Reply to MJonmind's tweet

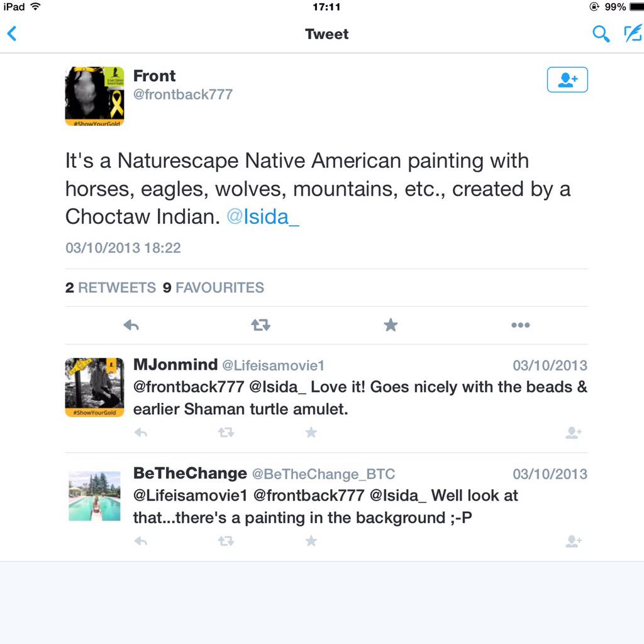[x=141, y=433]
